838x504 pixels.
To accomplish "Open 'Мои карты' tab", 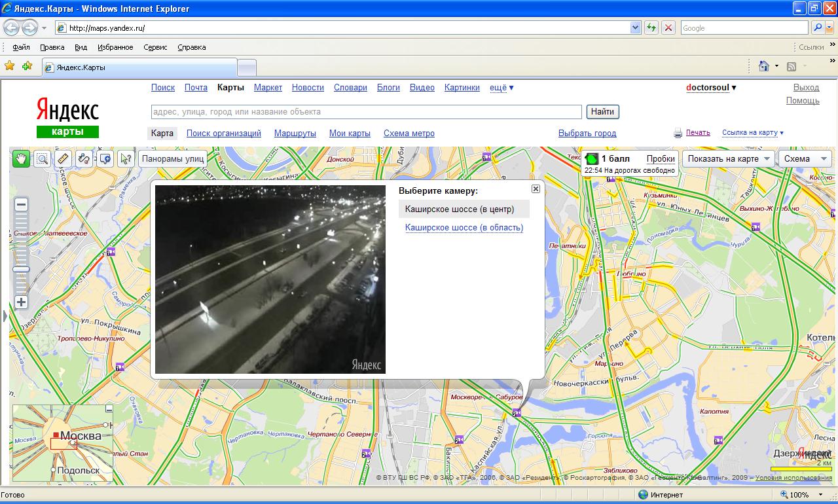I will [350, 133].
